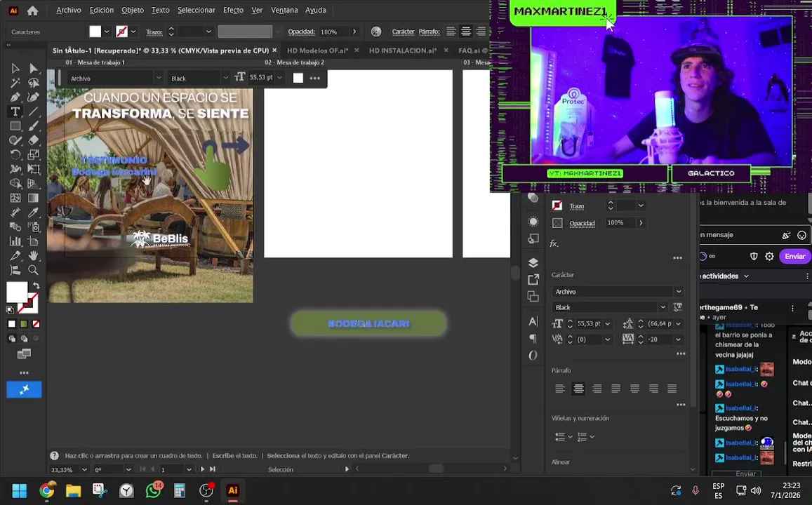Select the Selection (black arrow) tool

click(15, 68)
